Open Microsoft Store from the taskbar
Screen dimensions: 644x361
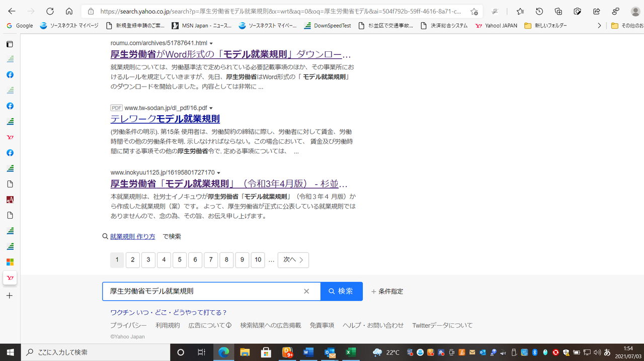click(266, 352)
